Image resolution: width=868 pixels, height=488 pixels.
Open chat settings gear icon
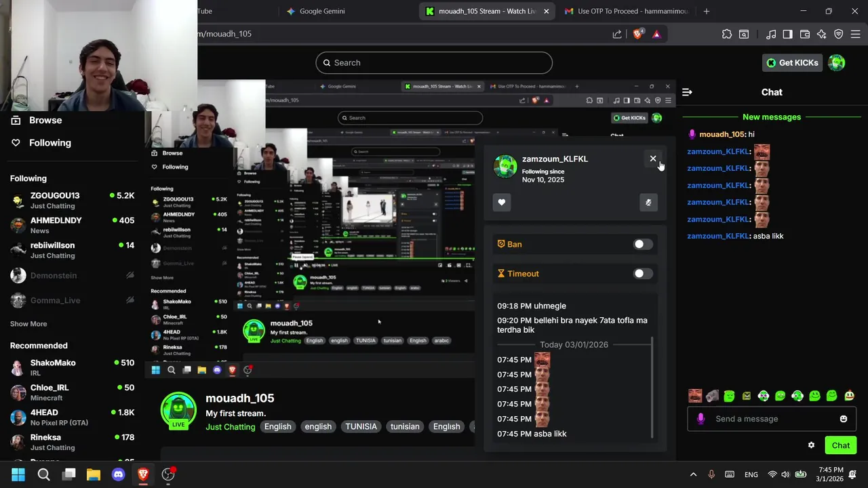[811, 445]
